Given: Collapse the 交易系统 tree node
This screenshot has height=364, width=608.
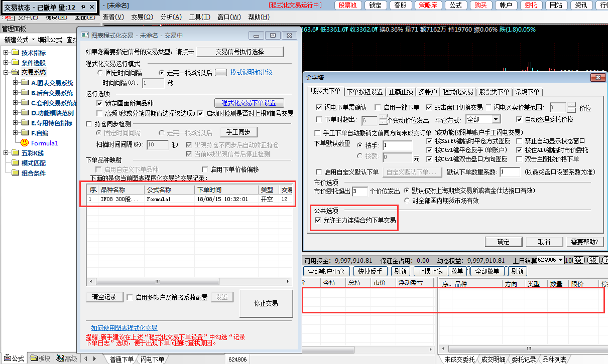Looking at the screenshot, I should [x=6, y=72].
